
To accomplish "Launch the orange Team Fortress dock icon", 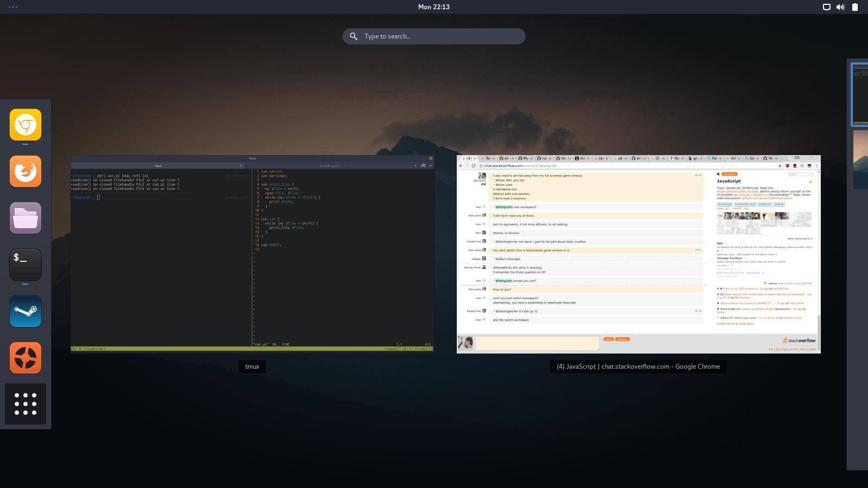I will tap(25, 358).
